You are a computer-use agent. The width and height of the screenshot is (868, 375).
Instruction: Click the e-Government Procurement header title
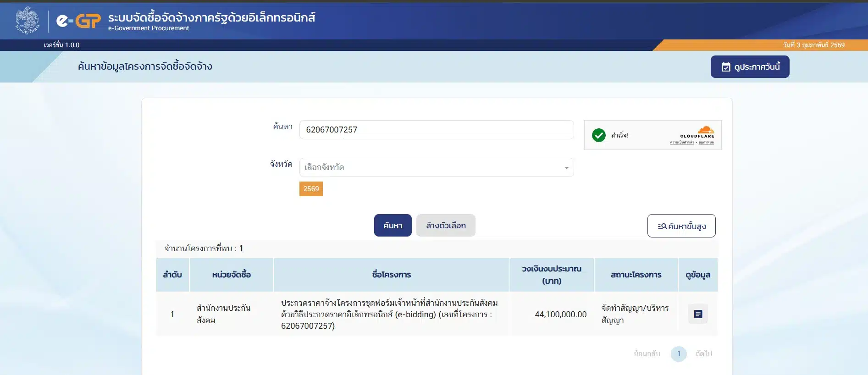tap(149, 28)
